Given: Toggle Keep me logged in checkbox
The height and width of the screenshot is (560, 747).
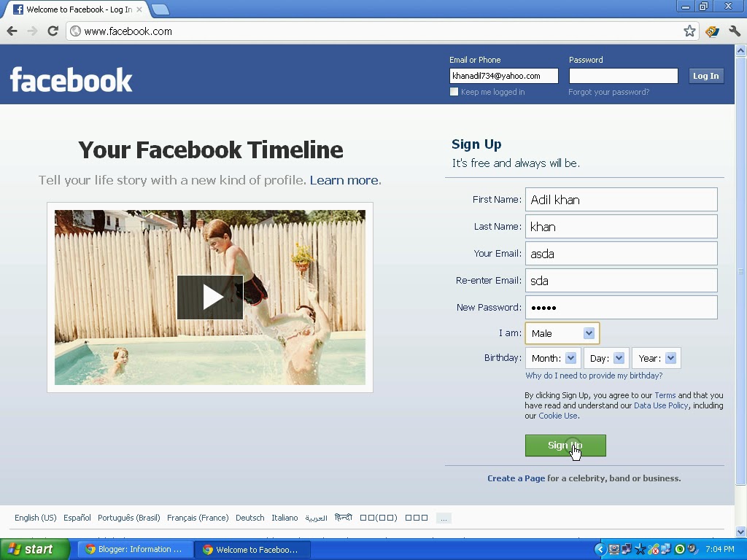Looking at the screenshot, I should [x=454, y=92].
